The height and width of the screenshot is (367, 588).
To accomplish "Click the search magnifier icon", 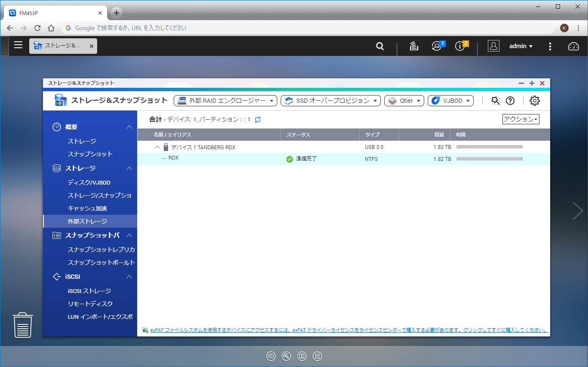I will [380, 46].
